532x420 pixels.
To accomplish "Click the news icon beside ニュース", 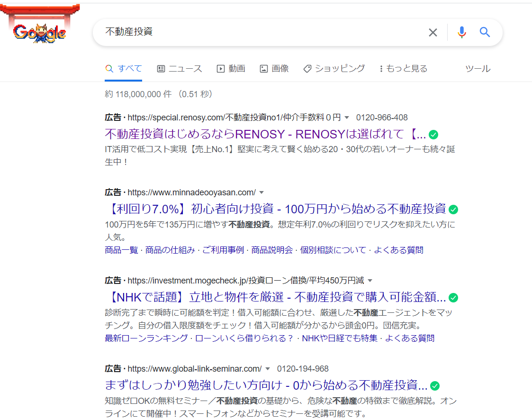I will pos(161,69).
